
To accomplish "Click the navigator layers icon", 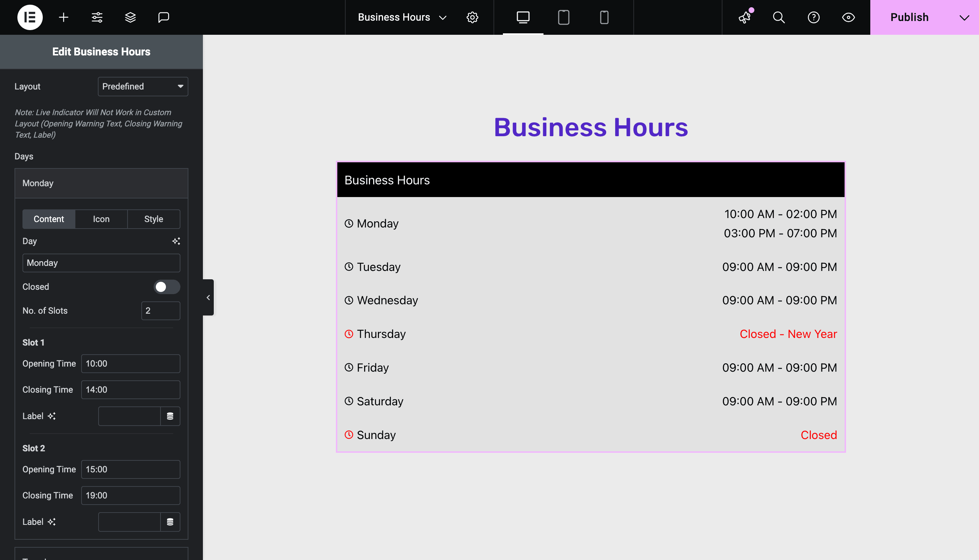I will click(130, 17).
